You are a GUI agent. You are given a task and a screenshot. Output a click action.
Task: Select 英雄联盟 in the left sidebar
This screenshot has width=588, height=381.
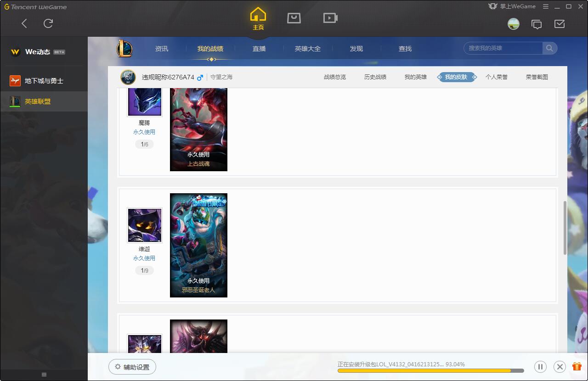pos(38,101)
